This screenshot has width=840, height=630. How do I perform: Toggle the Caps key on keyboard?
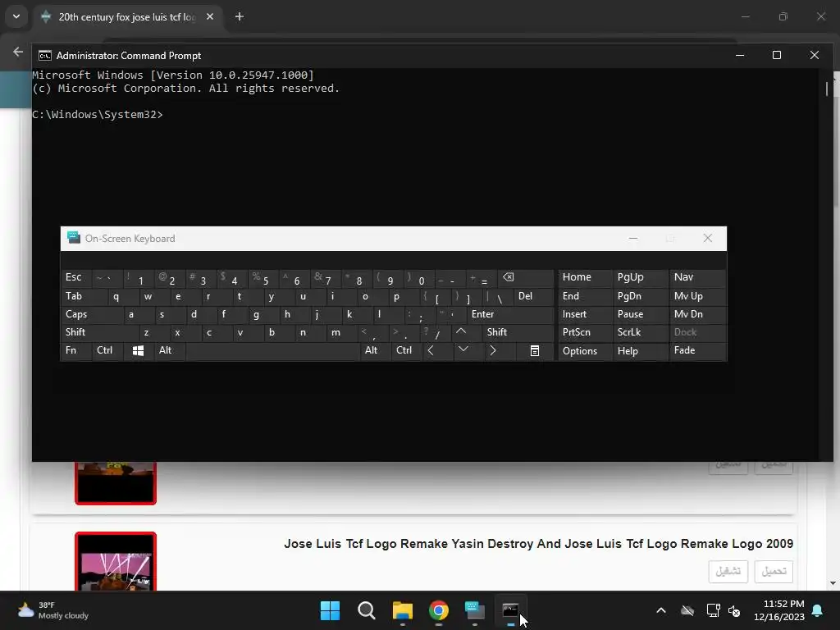[92, 314]
